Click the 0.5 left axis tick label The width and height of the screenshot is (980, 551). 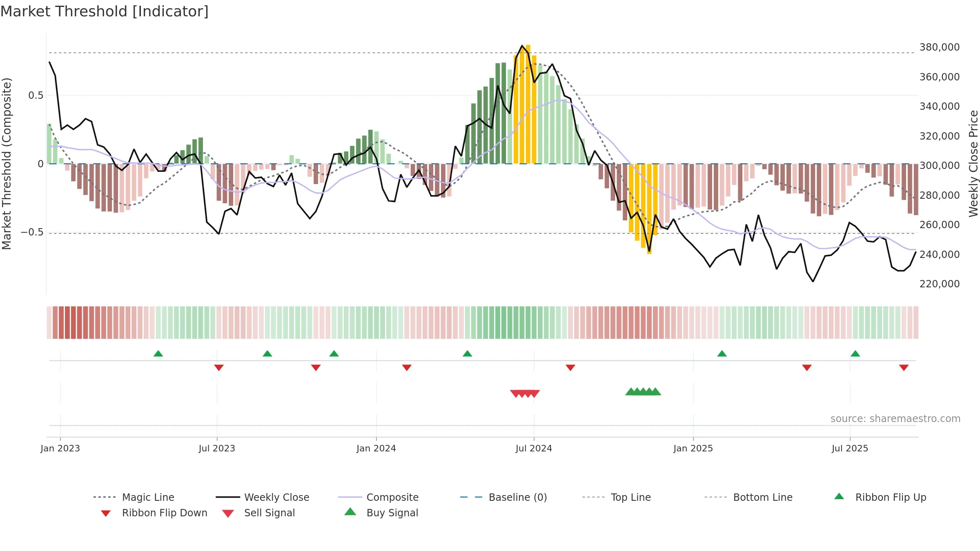(36, 96)
